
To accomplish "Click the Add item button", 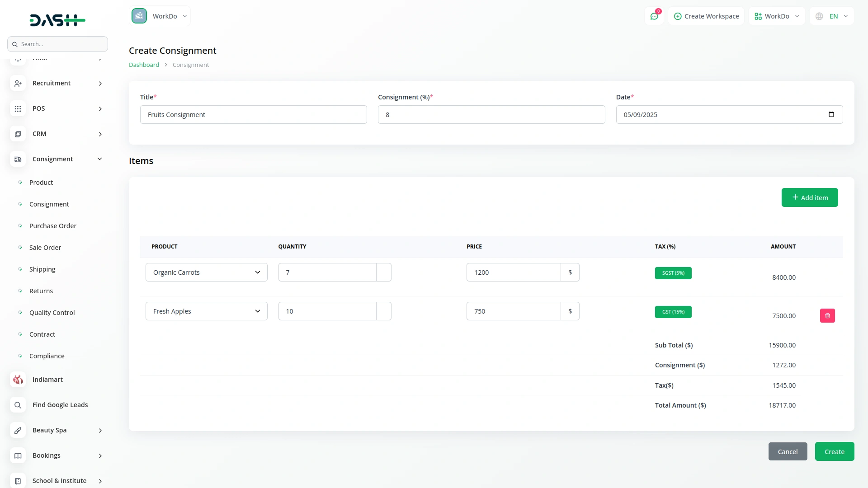I will click(x=809, y=197).
